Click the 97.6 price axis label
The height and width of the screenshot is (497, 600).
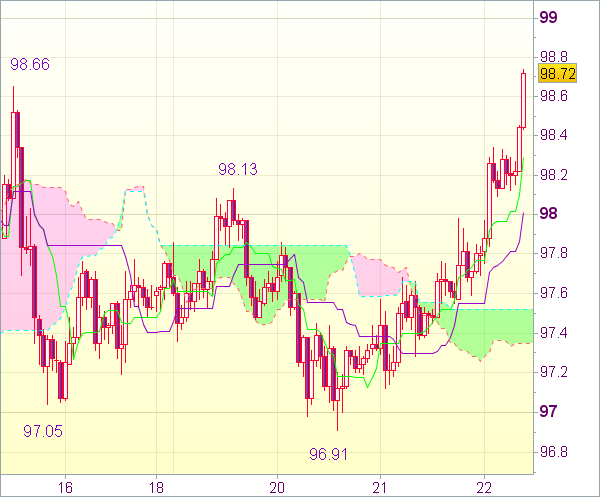tap(553, 293)
